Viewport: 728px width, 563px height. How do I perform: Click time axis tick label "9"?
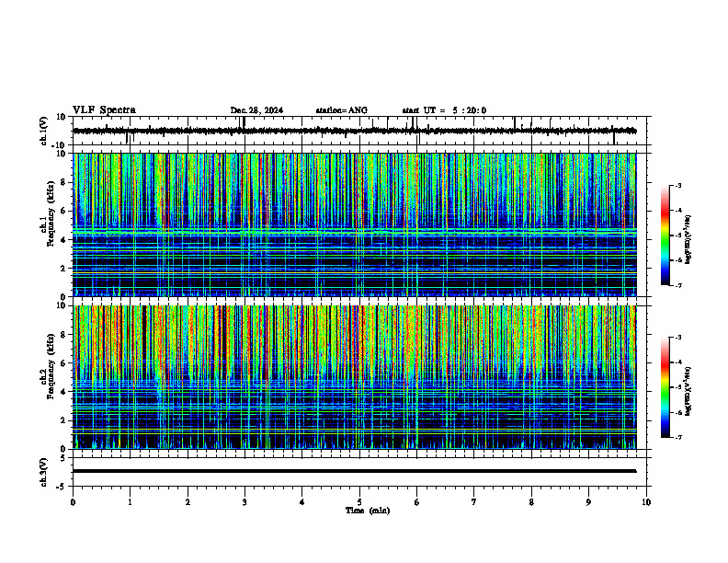[588, 502]
